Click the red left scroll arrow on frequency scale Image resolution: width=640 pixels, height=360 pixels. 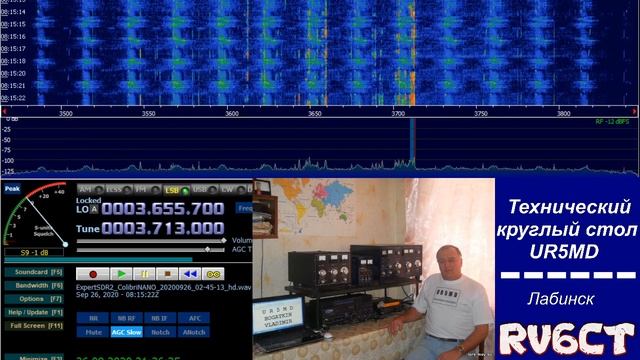point(4,111)
